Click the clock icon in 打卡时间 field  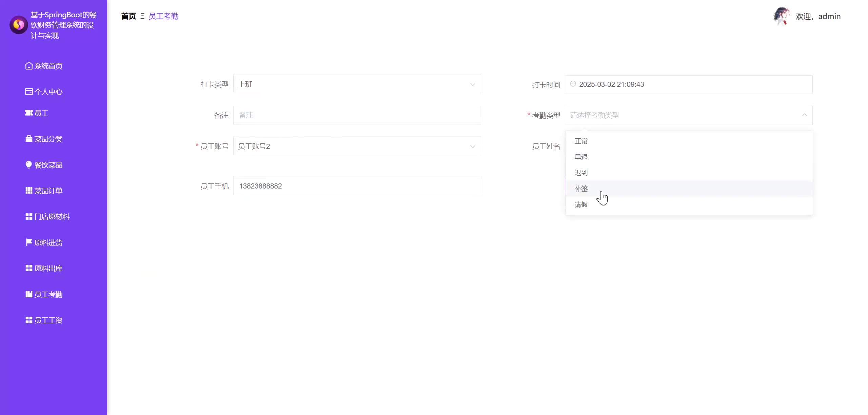click(x=573, y=84)
